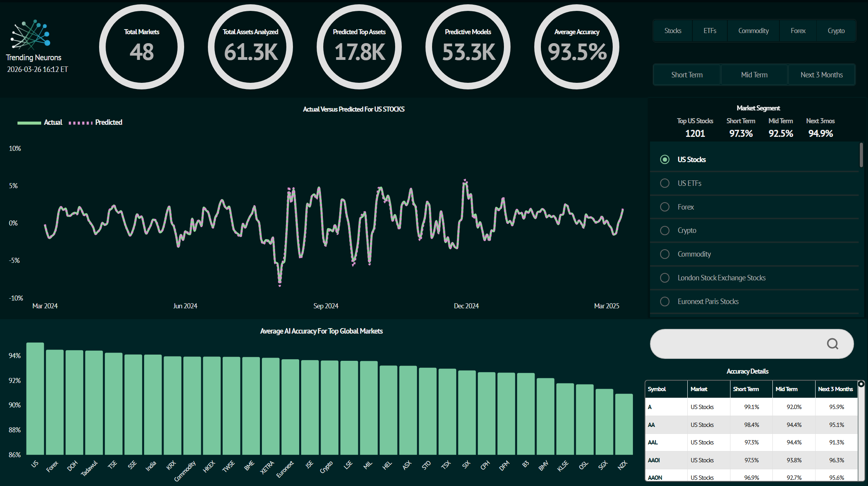Select the Forex market segment radio
Image resolution: width=868 pixels, height=486 pixels.
tap(665, 207)
